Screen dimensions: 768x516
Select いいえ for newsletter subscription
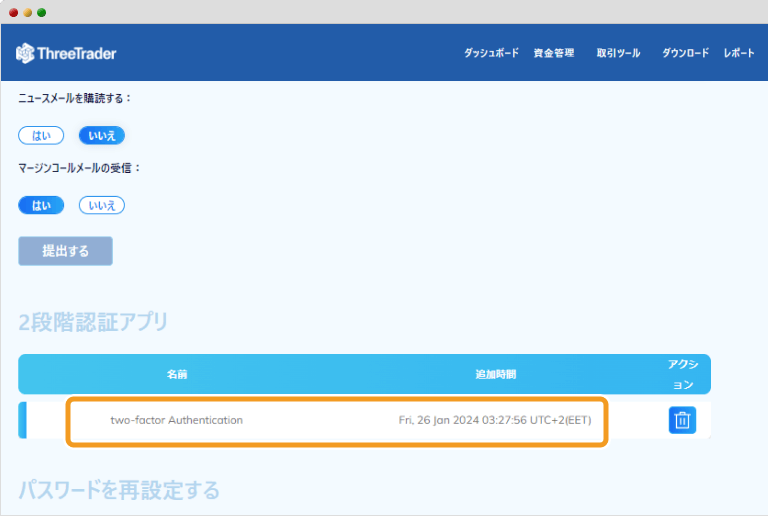[x=102, y=136]
